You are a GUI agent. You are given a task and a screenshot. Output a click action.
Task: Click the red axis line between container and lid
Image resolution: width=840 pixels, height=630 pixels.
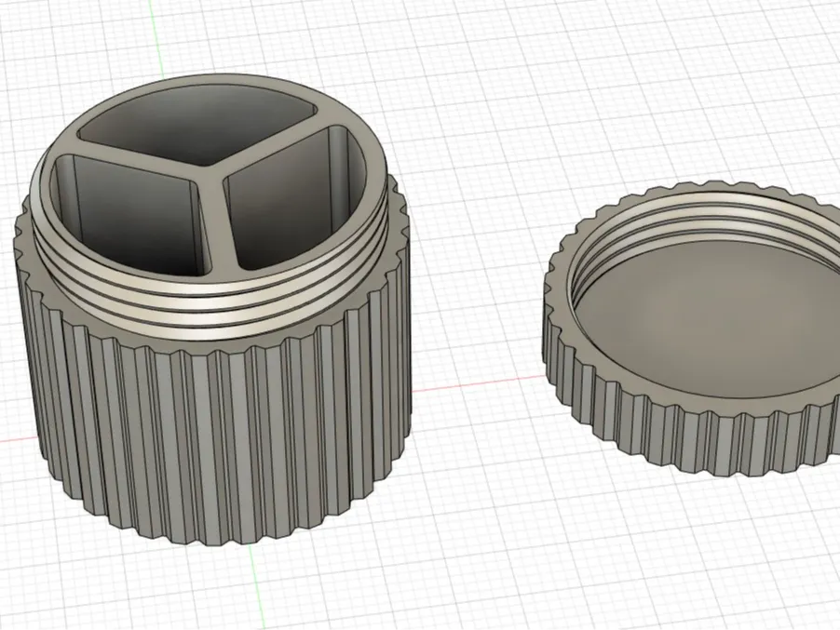(477, 382)
